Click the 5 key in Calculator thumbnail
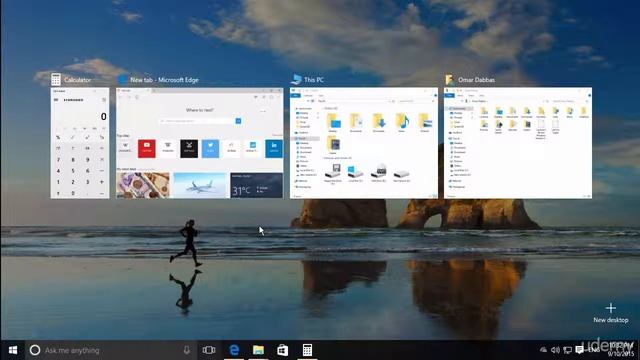Screen dimensions: 640x360 point(73,171)
